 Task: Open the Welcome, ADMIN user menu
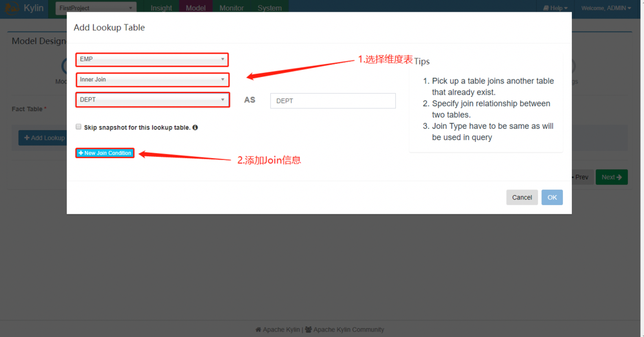[x=606, y=8]
